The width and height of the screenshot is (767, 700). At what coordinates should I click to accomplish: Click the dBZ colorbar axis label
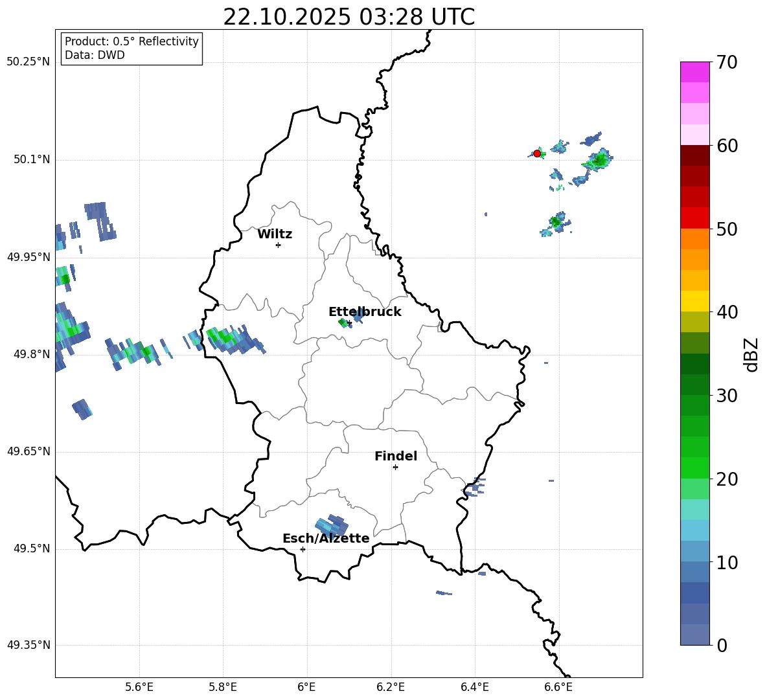pos(751,354)
